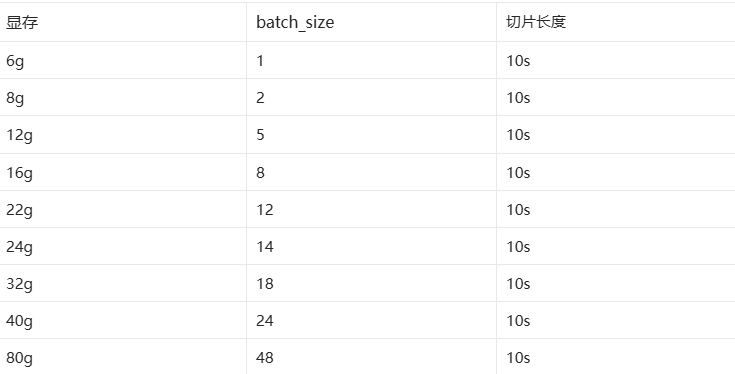The width and height of the screenshot is (735, 374).
Task: Select the 8g memory cell
Action: click(x=15, y=98)
